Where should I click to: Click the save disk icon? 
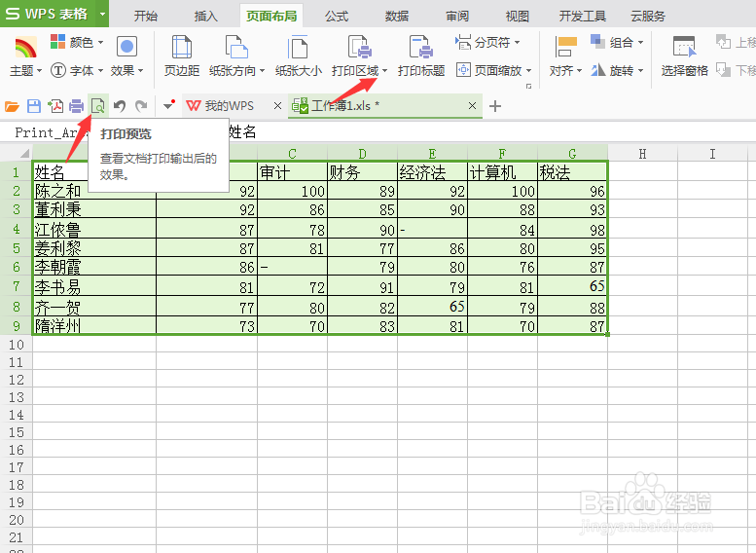(x=34, y=106)
